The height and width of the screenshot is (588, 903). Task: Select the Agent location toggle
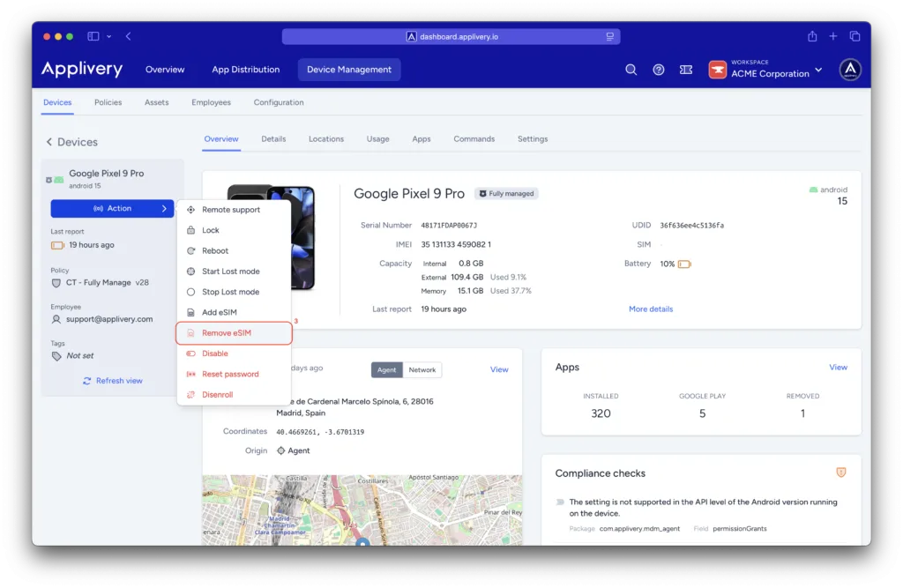click(x=386, y=369)
